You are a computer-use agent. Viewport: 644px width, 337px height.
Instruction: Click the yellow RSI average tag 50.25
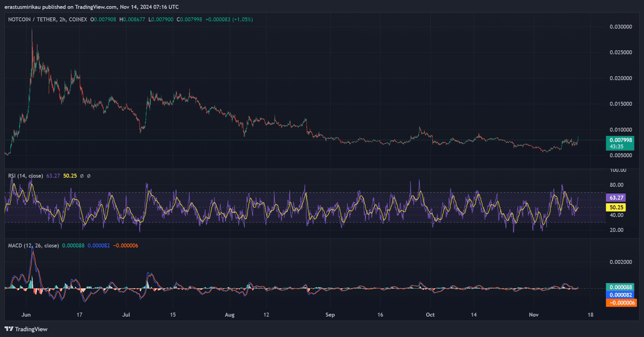click(x=616, y=207)
